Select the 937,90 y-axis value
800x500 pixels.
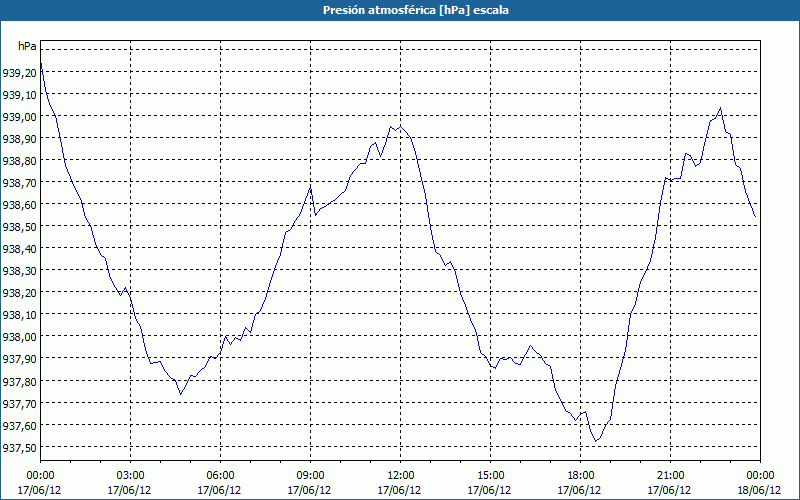[x=19, y=359]
